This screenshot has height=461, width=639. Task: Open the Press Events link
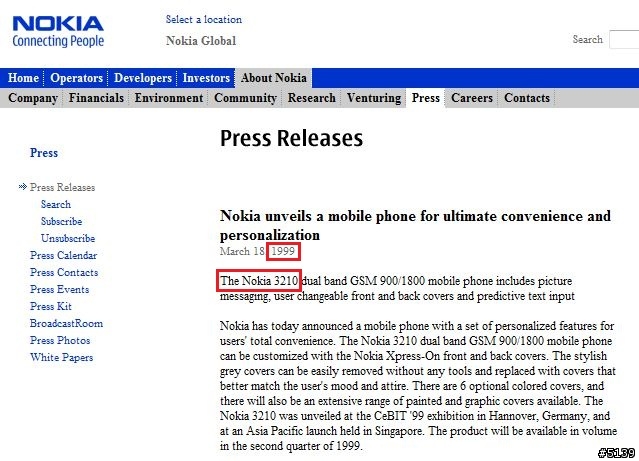(59, 289)
